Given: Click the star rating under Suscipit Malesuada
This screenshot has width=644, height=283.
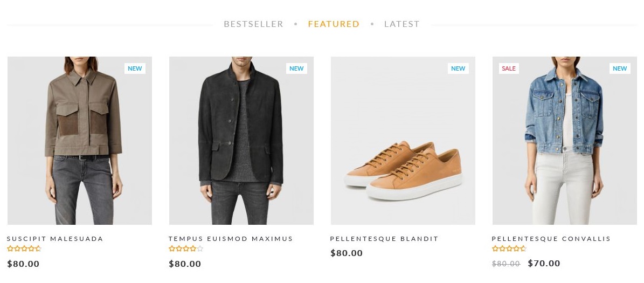Looking at the screenshot, I should 24,249.
